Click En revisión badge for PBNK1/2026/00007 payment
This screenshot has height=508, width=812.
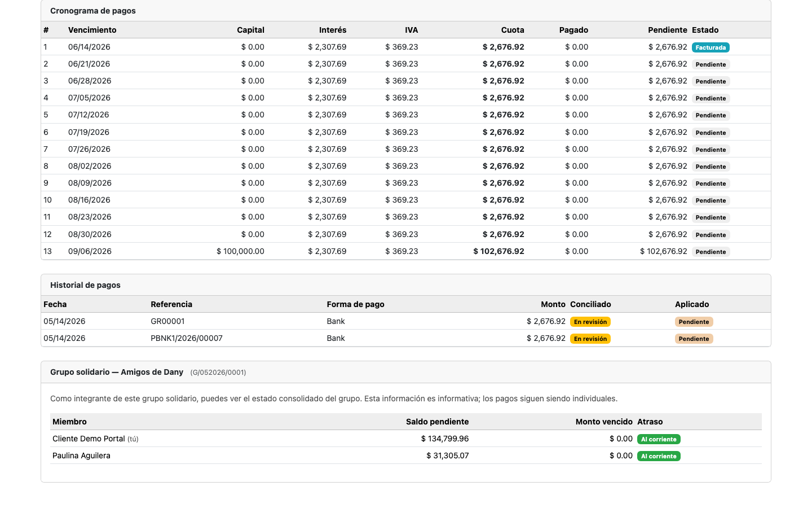590,339
